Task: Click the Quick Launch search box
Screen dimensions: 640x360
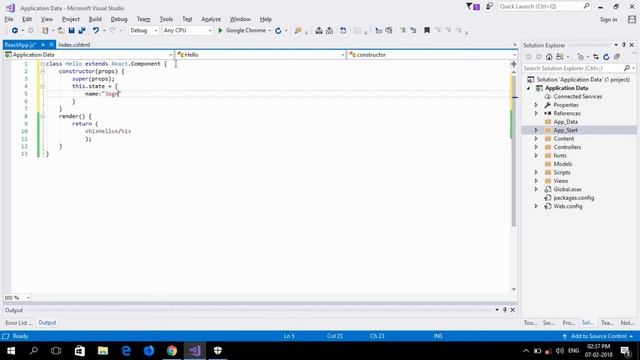Action: (544, 7)
